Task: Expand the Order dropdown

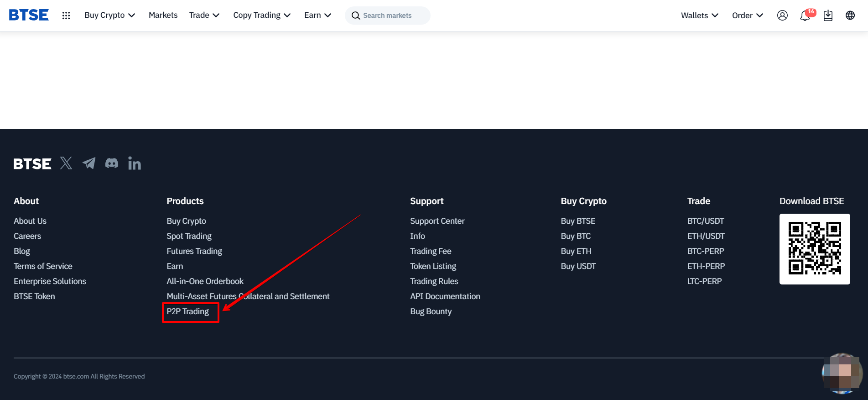Action: coord(748,16)
